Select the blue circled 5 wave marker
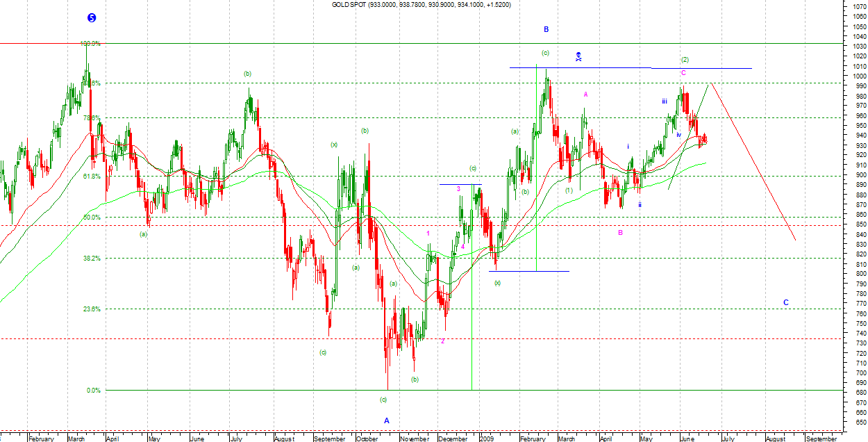868x442 pixels. coord(92,18)
